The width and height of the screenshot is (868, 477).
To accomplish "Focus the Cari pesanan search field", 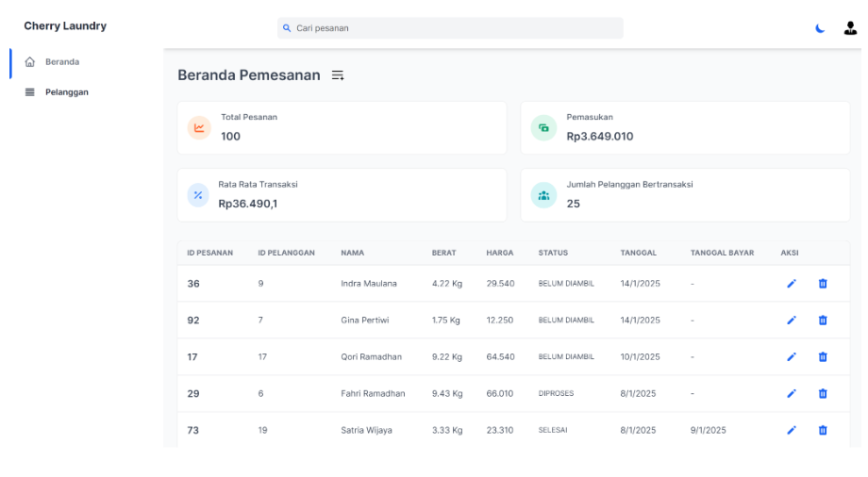I will pyautogui.click(x=450, y=28).
